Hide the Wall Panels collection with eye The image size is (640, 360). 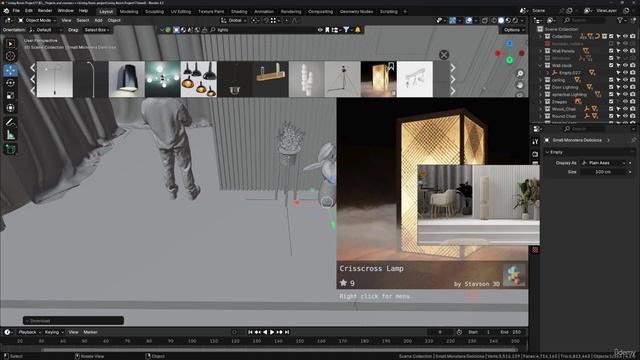625,51
